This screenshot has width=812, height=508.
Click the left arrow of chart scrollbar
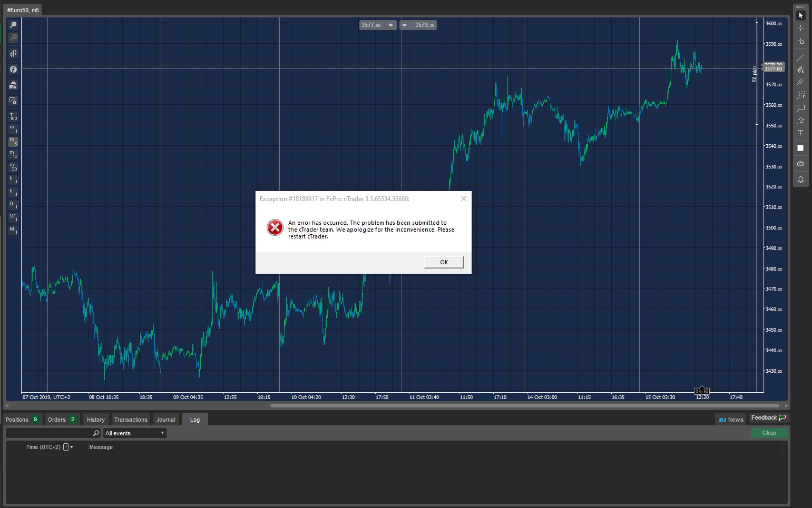coord(7,406)
